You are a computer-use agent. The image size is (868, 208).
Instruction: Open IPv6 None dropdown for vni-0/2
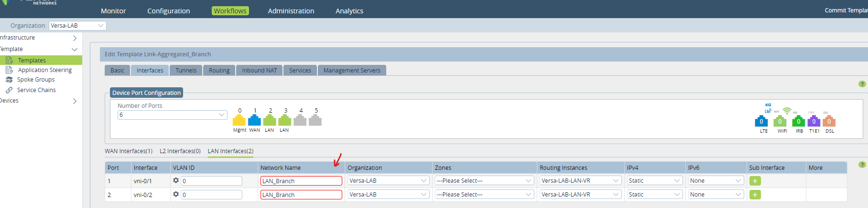pyautogui.click(x=716, y=195)
